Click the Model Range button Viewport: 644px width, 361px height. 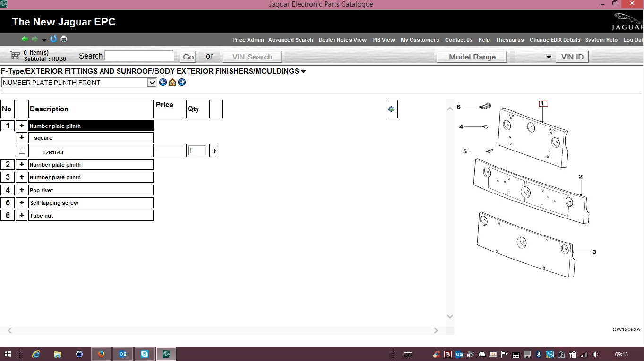tap(472, 57)
